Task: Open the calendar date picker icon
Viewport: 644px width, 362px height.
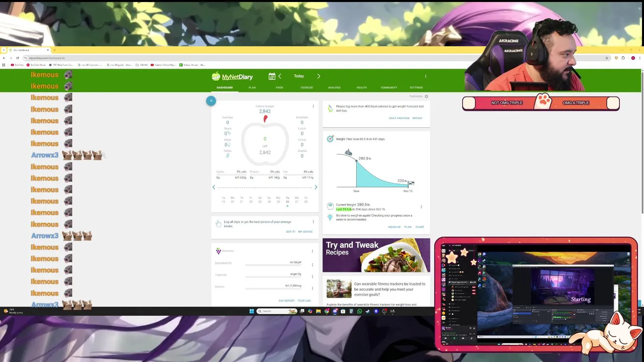Action: pos(272,76)
